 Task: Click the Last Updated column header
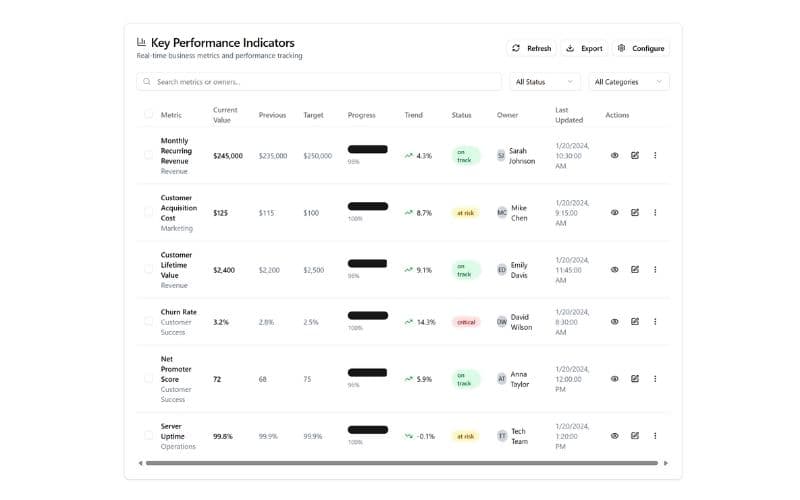[x=568, y=115]
